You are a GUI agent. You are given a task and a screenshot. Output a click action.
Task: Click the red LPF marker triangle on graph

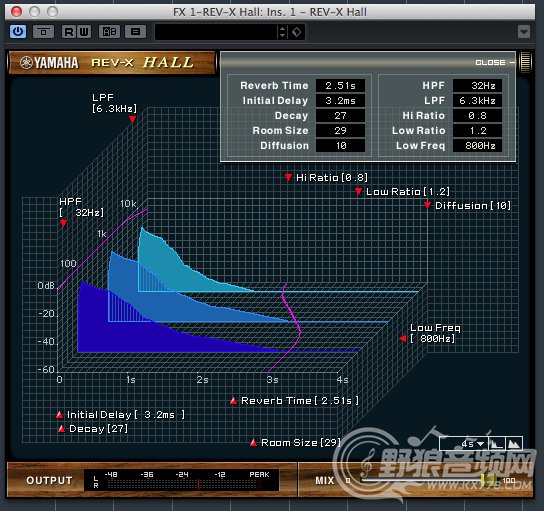(133, 119)
